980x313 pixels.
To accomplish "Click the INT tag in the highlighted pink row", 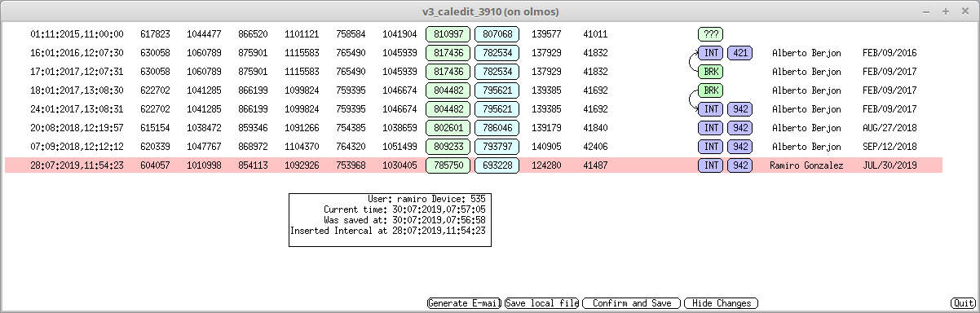I will 710,165.
